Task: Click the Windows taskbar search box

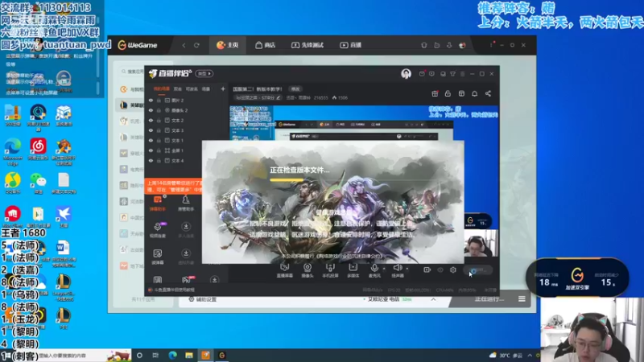Action: (85, 356)
